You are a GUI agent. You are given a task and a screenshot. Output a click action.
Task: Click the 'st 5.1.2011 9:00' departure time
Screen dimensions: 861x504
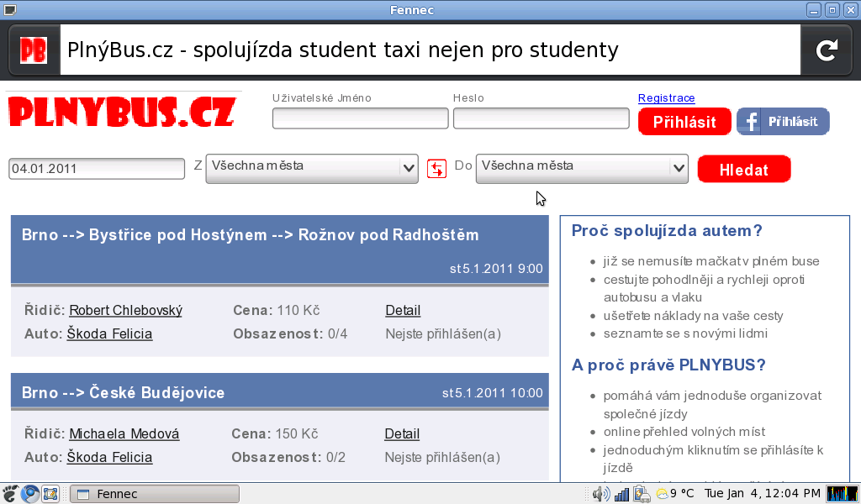point(496,269)
